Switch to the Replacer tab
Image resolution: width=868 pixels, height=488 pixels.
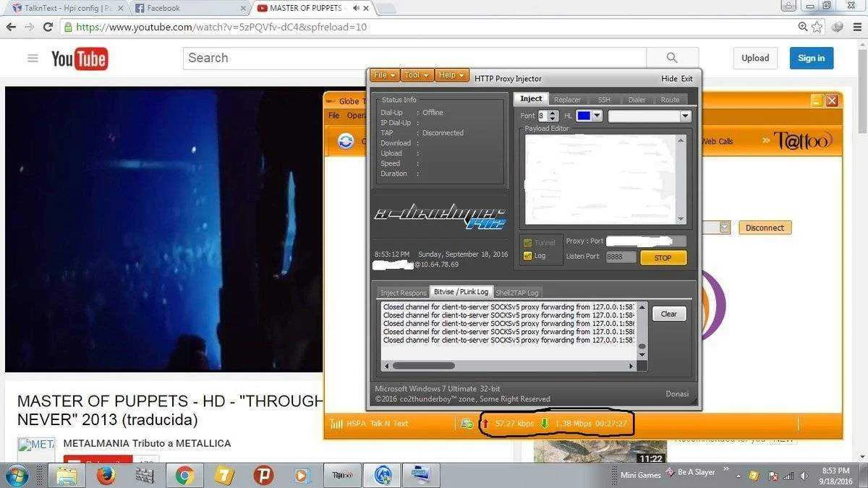point(567,100)
